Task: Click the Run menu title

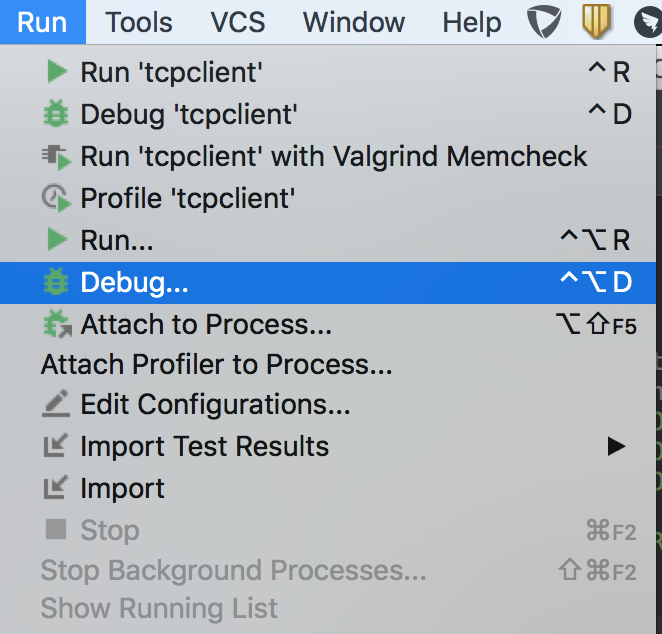Action: point(42,22)
